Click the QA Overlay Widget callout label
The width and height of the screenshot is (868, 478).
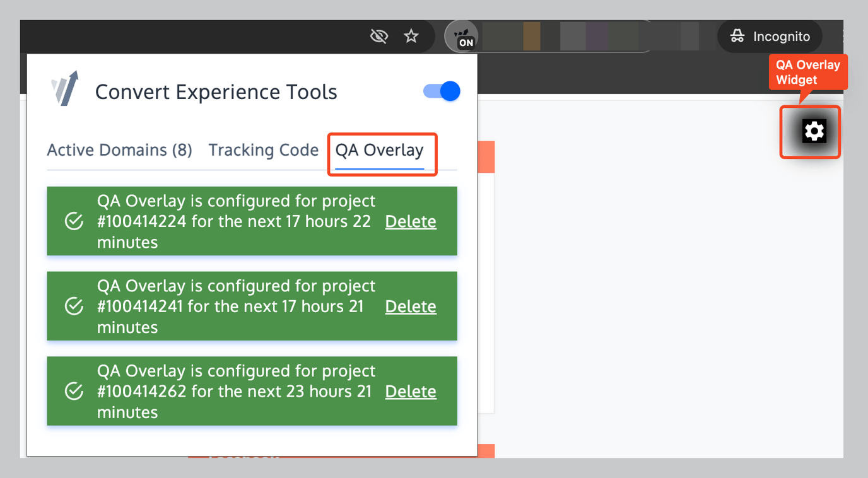[807, 72]
